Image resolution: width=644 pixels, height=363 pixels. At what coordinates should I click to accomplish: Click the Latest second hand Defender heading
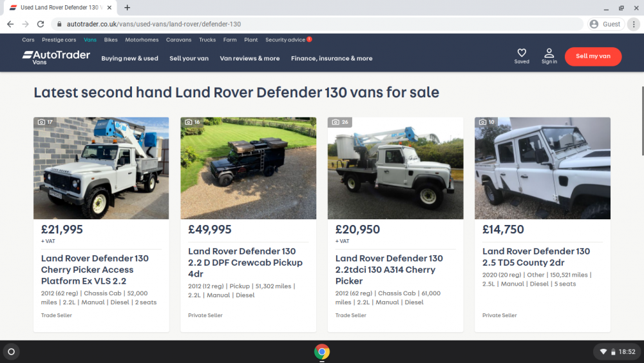[236, 92]
